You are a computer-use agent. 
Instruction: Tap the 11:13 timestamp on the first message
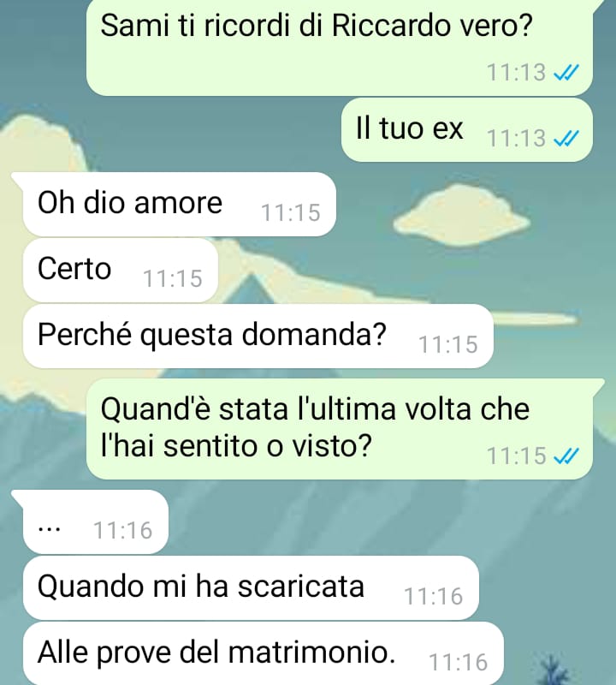[516, 73]
